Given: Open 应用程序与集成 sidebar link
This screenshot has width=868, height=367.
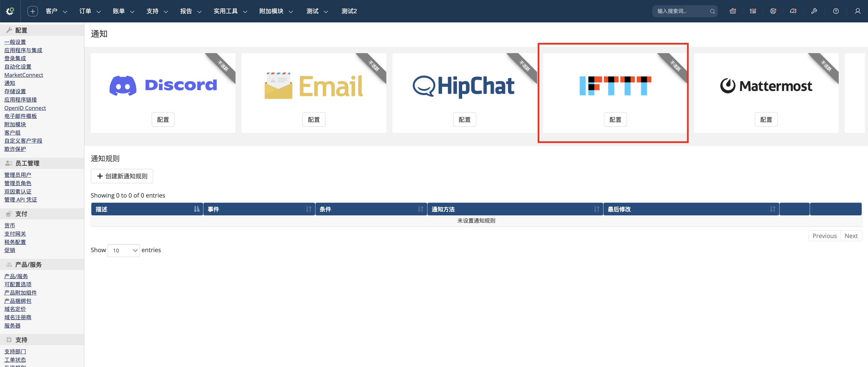Looking at the screenshot, I should (23, 50).
